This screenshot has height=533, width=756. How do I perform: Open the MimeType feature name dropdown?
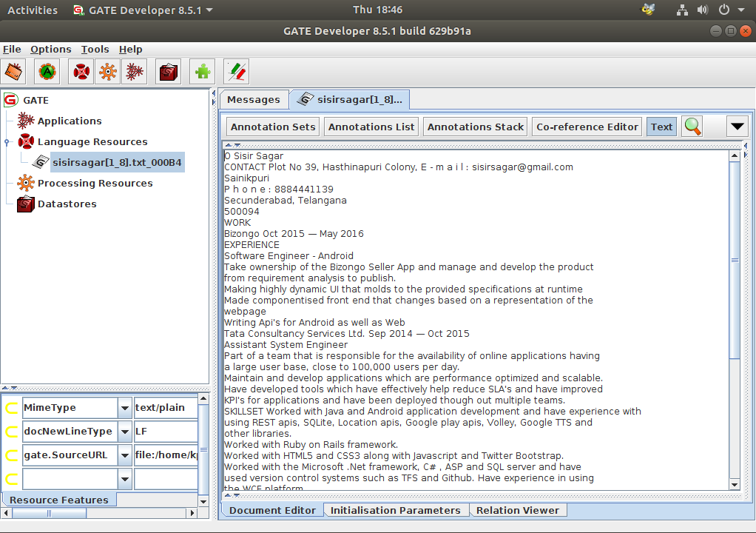(124, 408)
